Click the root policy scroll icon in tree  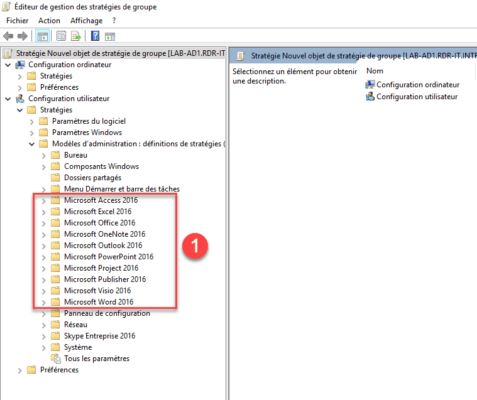point(8,53)
